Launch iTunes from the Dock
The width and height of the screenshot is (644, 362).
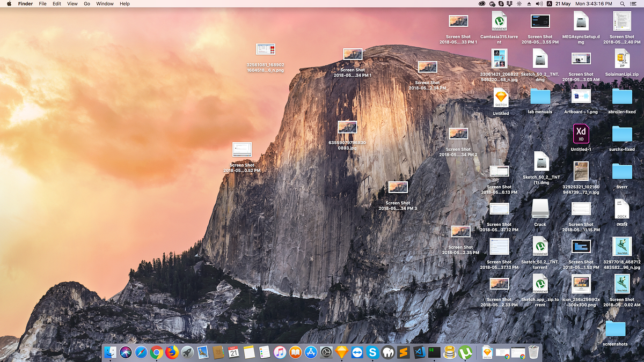(x=280, y=352)
